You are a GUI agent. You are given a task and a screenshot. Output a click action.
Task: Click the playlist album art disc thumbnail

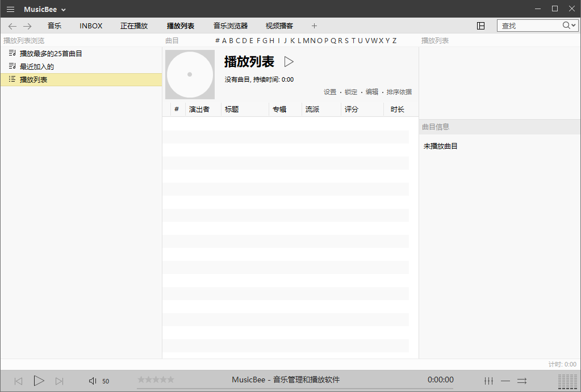pyautogui.click(x=190, y=74)
